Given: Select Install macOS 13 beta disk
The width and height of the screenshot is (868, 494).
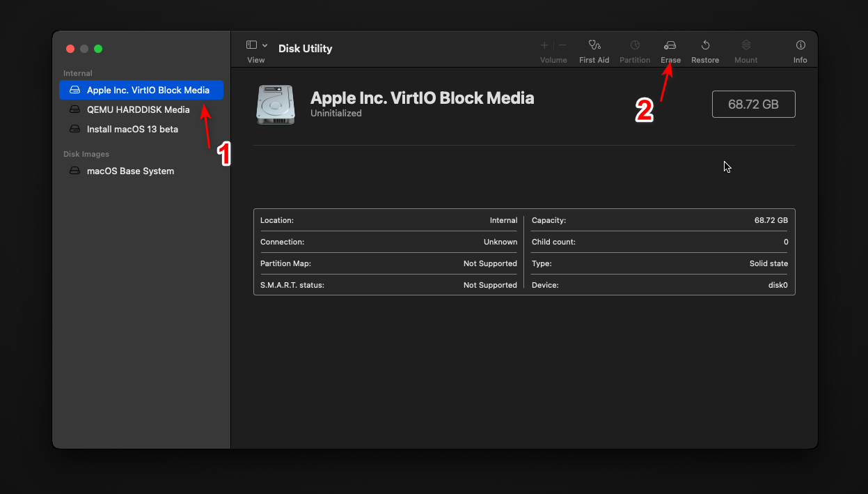Looking at the screenshot, I should coord(132,129).
